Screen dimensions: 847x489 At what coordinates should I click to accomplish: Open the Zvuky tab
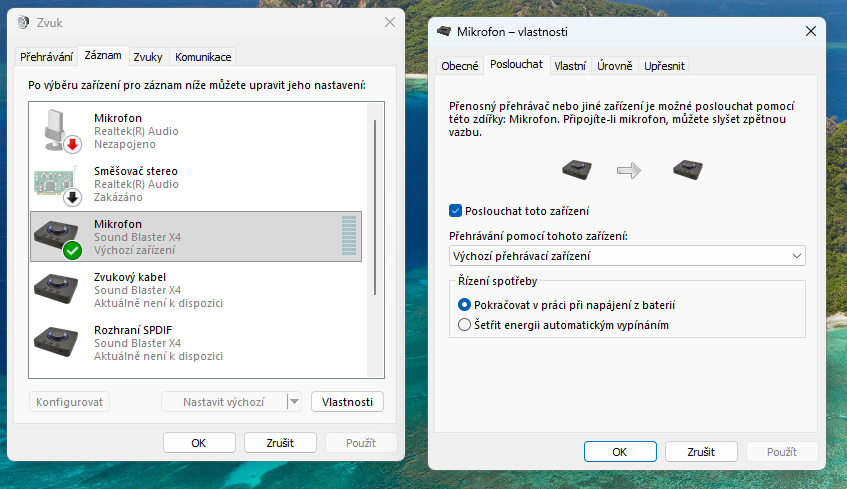pyautogui.click(x=147, y=57)
